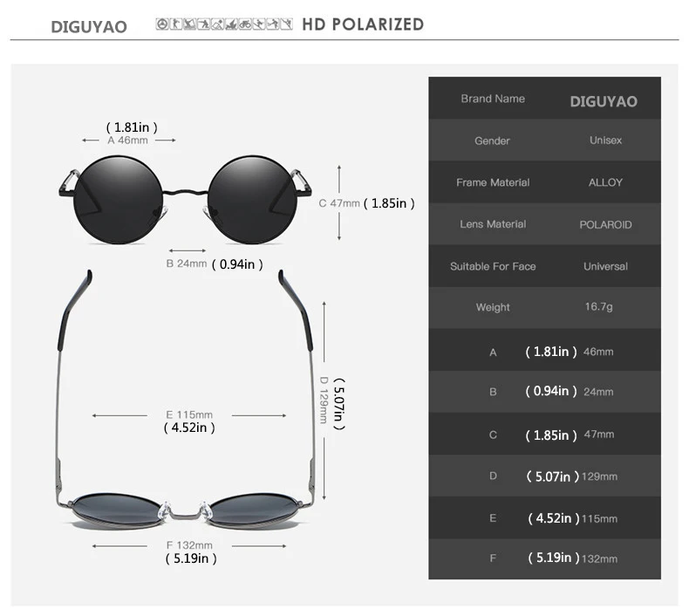Click the 'B' row letter in table
Viewport: 689px width, 616px height.
[x=493, y=392]
